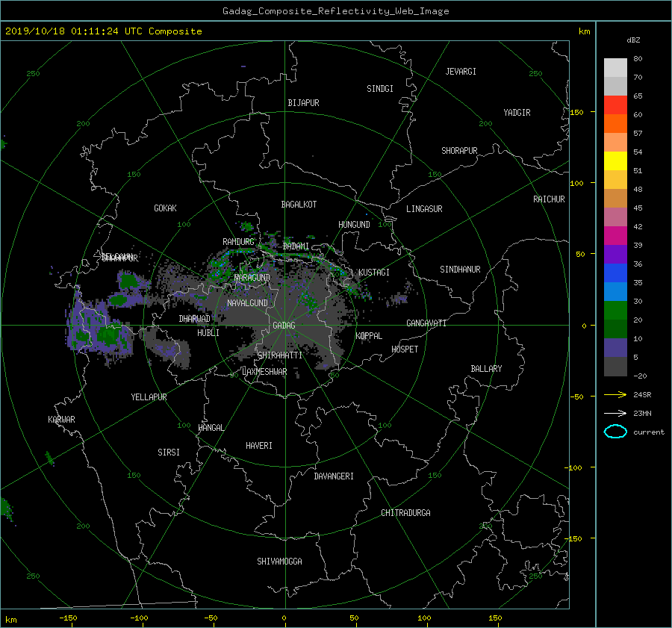Click the white 23MN arrow legend icon
The width and height of the screenshot is (672, 628).
pyautogui.click(x=615, y=413)
